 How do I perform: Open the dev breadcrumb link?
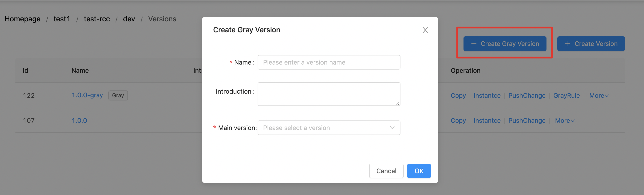[x=129, y=19]
